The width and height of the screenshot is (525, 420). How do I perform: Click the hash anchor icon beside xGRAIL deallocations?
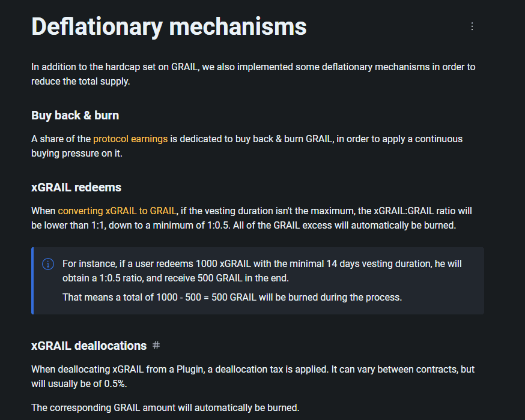click(x=157, y=346)
